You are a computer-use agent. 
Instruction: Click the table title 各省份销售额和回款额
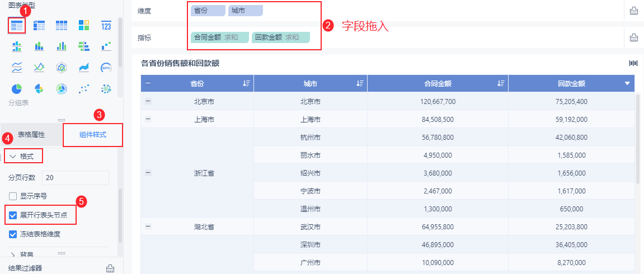180,63
